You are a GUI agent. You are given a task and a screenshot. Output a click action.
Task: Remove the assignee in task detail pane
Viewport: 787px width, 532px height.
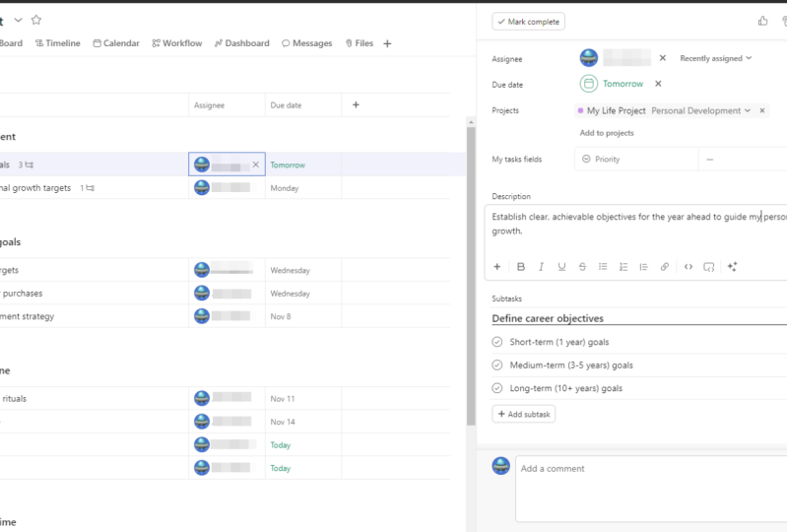pos(663,58)
